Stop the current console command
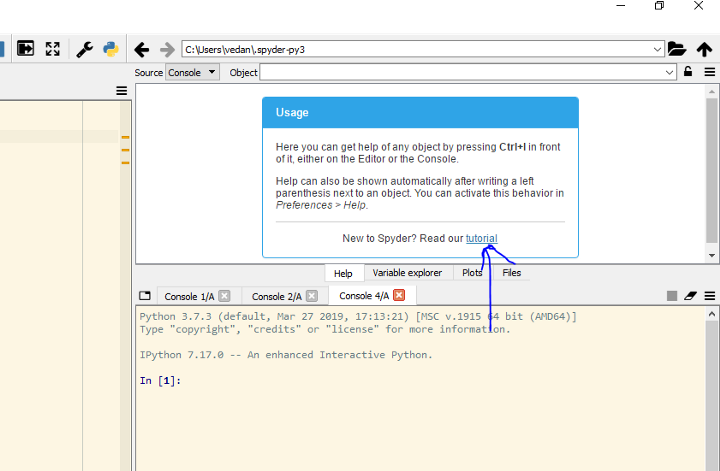This screenshot has height=471, width=720. point(672,296)
